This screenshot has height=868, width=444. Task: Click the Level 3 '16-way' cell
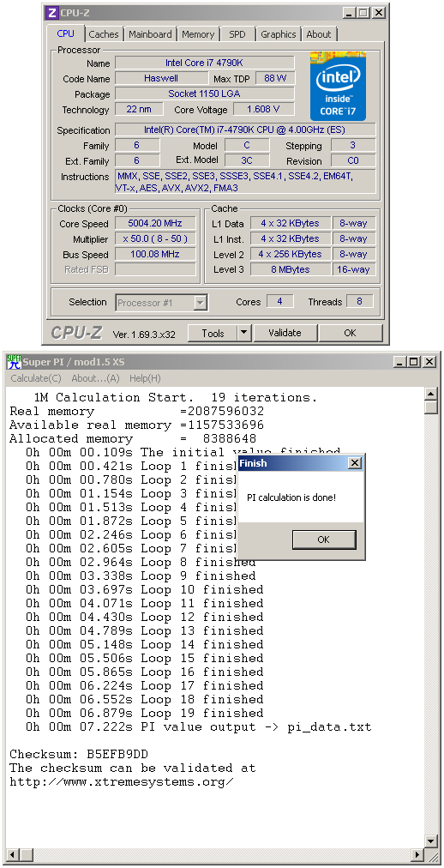354,269
